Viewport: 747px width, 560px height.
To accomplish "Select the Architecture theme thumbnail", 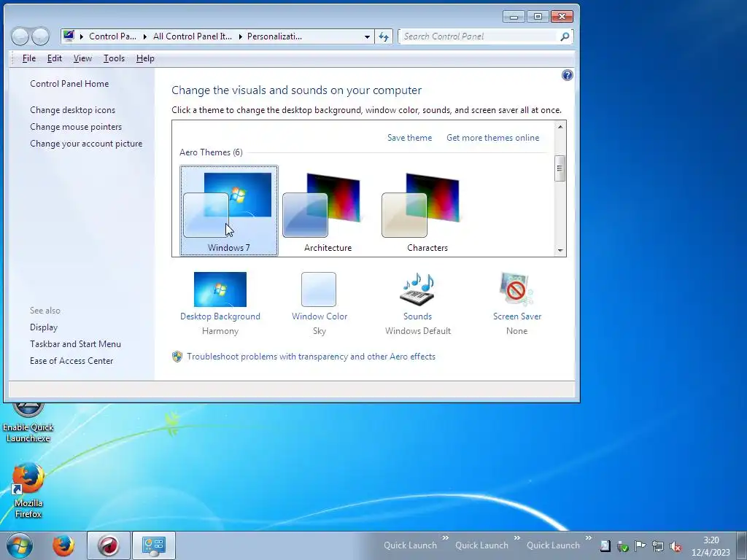I will [x=328, y=211].
